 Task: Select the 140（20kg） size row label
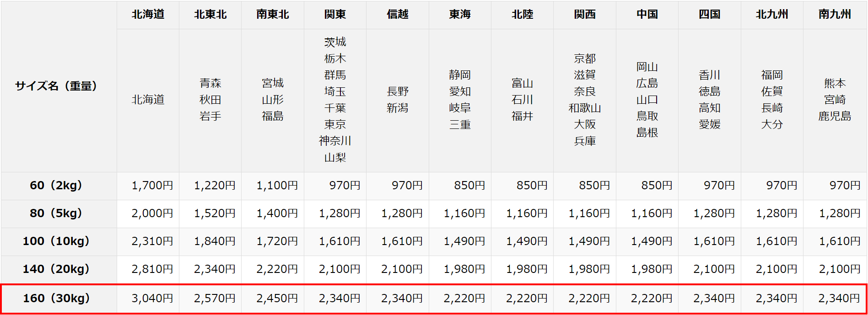[x=56, y=269]
